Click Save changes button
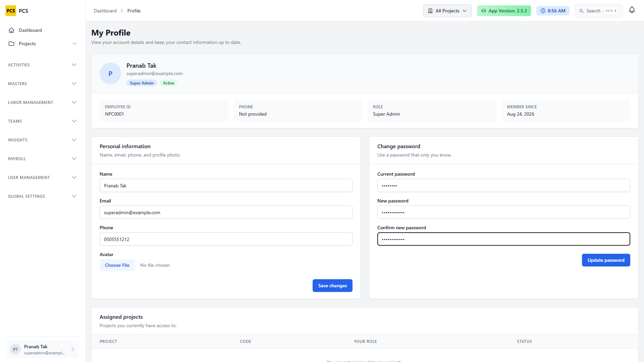Image resolution: width=644 pixels, height=362 pixels. [x=332, y=286]
